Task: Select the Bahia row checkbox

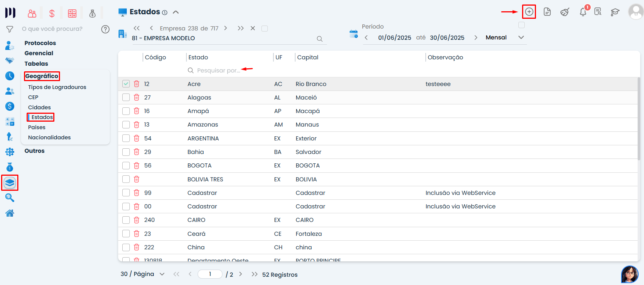Action: tap(126, 152)
